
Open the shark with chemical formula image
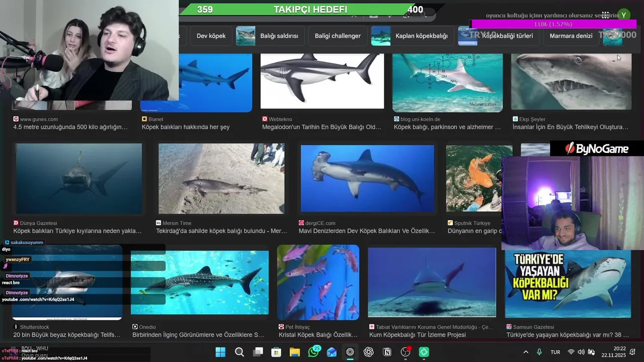[447, 82]
